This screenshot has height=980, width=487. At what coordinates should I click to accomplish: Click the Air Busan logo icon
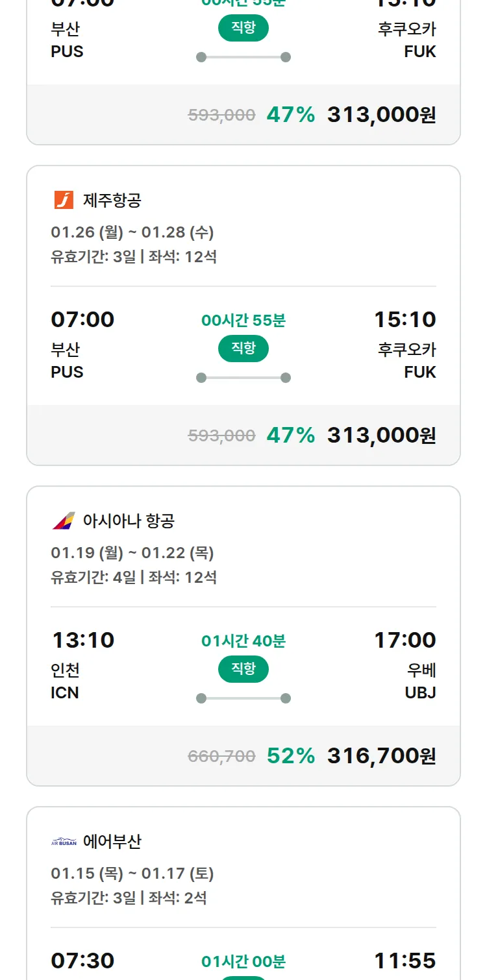coord(64,842)
